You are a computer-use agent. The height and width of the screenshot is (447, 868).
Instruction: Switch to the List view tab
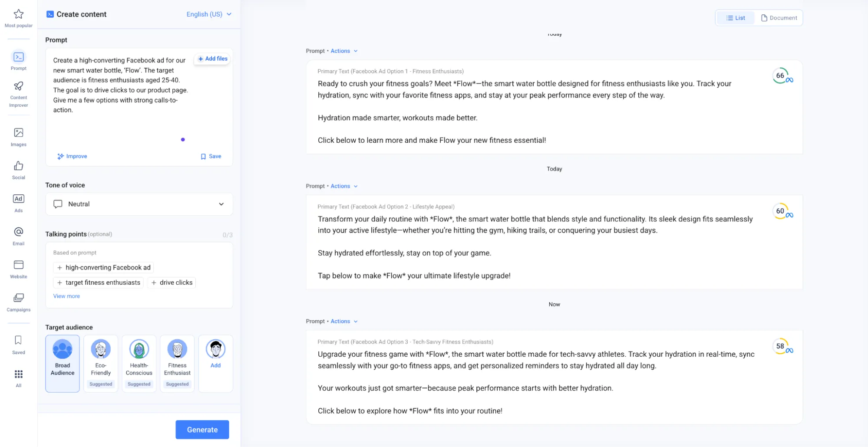click(736, 18)
